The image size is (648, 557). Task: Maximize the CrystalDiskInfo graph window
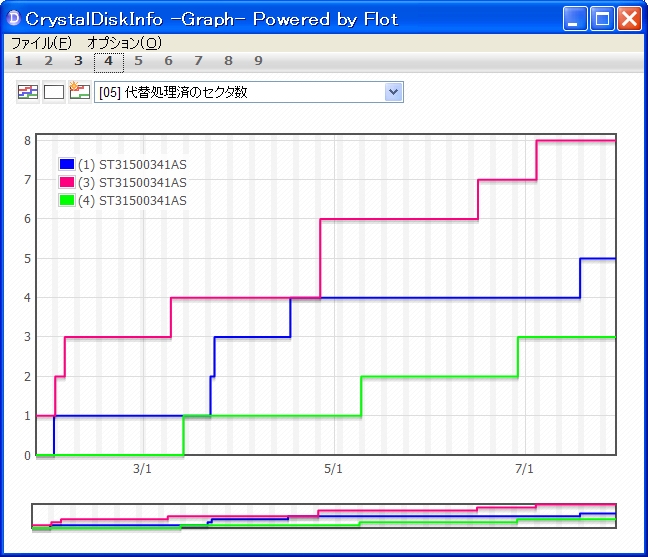(x=602, y=19)
